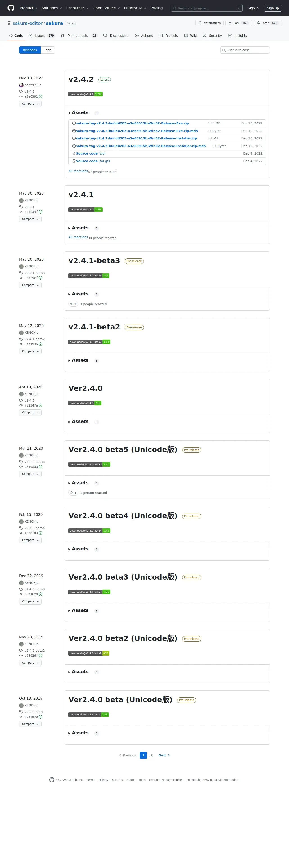
Task: Click the Notifications bell icon
Action: tap(200, 23)
